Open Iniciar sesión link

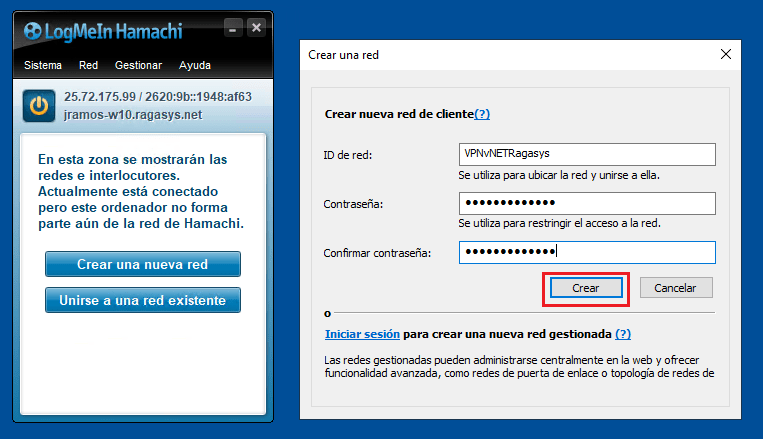tap(362, 334)
